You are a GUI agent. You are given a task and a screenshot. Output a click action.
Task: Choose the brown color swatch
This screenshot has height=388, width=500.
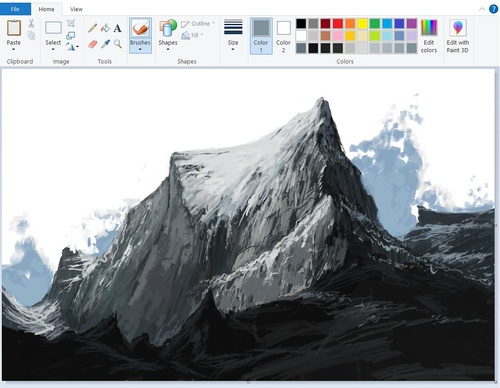tap(326, 36)
